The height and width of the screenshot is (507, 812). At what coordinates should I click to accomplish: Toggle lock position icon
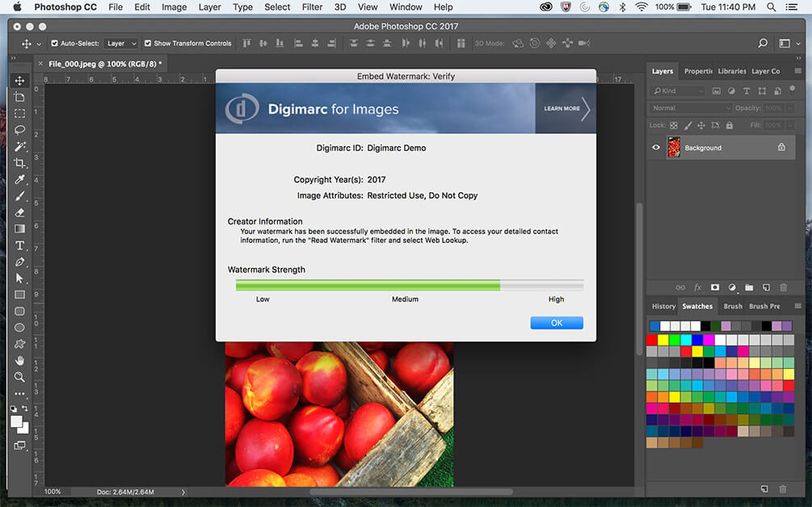click(701, 125)
